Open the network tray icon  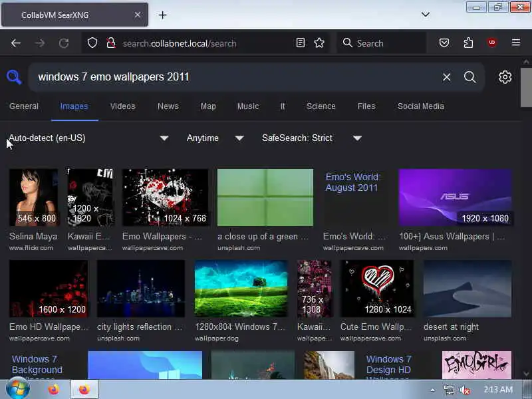click(449, 390)
